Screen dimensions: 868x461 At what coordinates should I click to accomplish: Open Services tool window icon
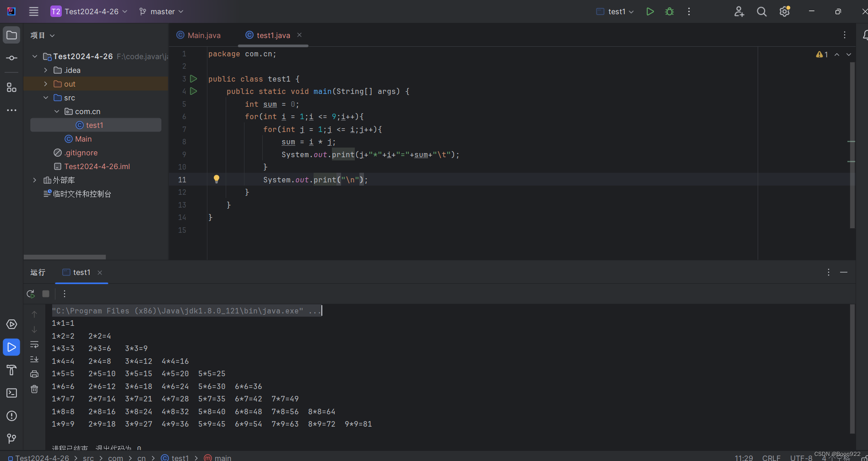click(11, 324)
